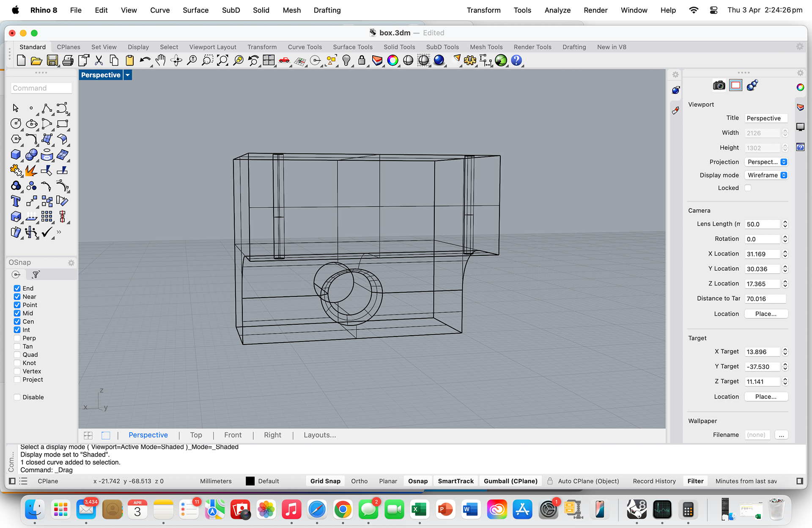Click the camera Location Place button

pyautogui.click(x=766, y=314)
